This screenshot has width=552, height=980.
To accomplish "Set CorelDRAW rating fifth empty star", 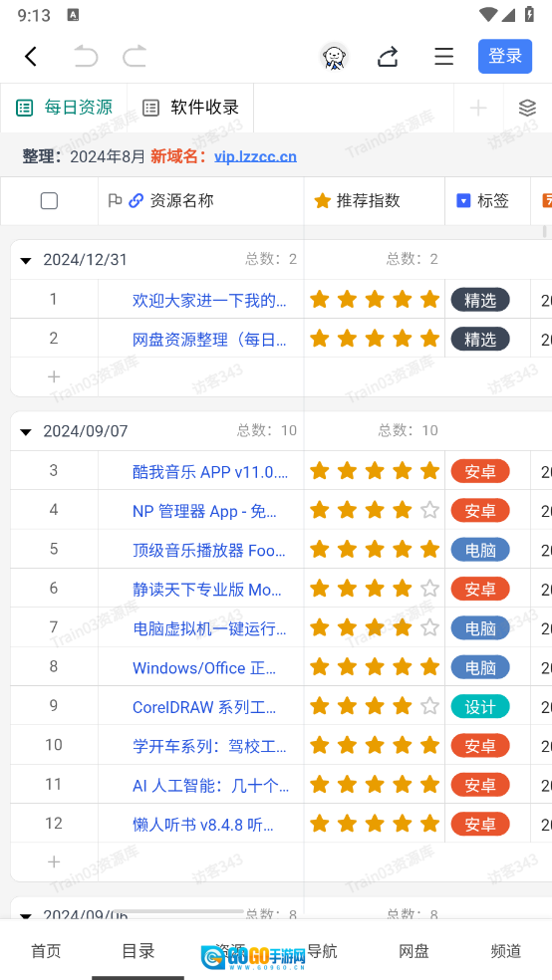I will click(x=429, y=706).
